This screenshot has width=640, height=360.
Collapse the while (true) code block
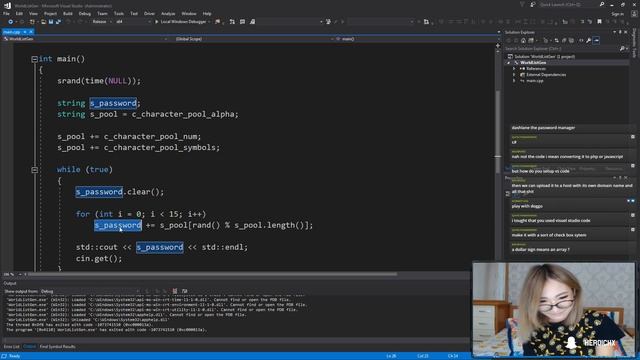pyautogui.click(x=35, y=170)
